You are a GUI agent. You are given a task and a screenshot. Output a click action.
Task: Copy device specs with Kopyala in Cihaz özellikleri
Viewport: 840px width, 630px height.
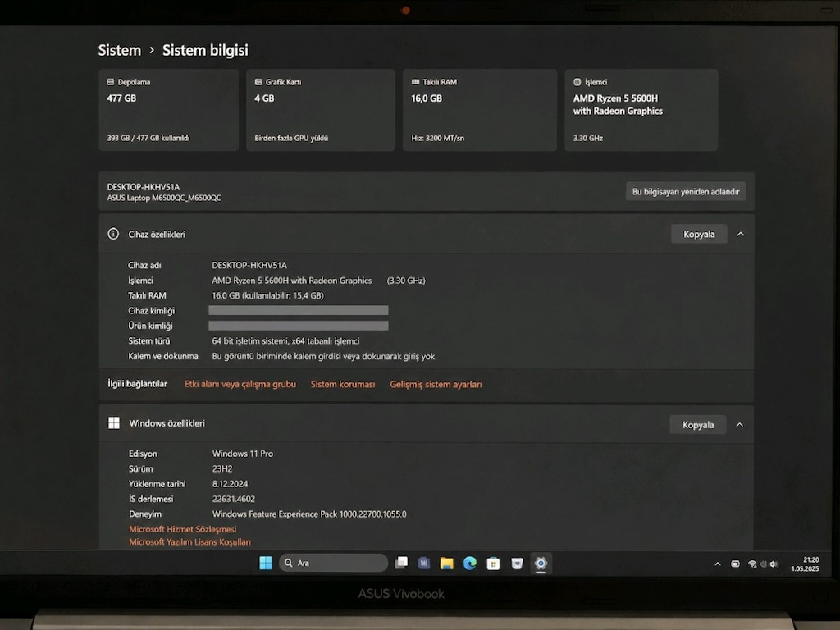click(699, 234)
